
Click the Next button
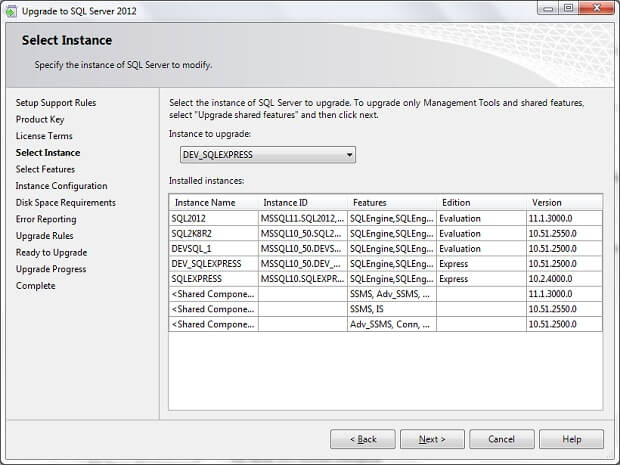[x=432, y=439]
